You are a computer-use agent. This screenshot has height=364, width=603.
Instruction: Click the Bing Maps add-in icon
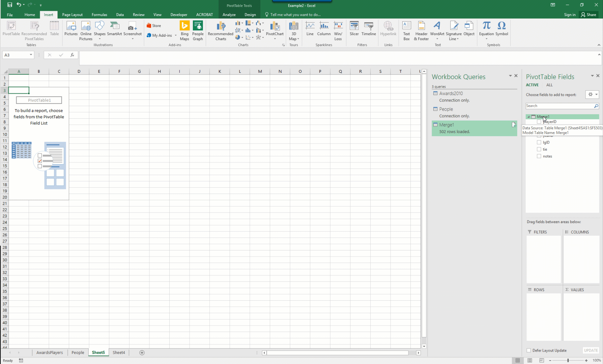tap(184, 27)
